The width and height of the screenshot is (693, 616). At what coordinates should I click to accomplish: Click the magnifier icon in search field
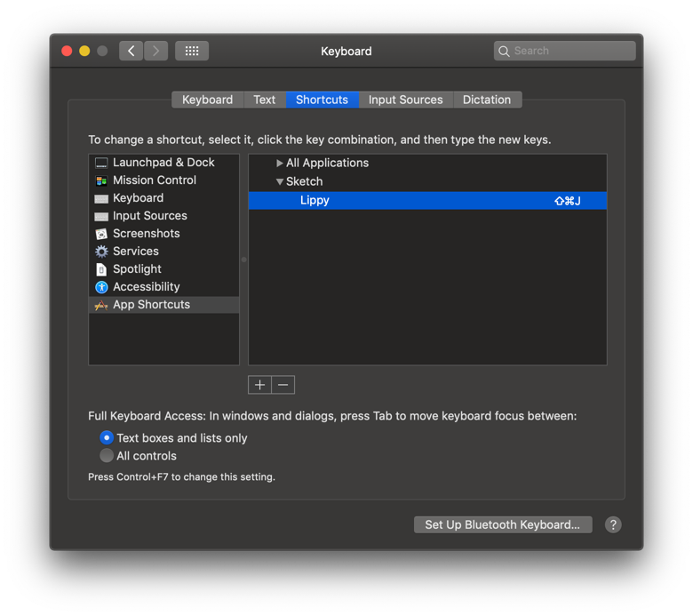(x=504, y=51)
